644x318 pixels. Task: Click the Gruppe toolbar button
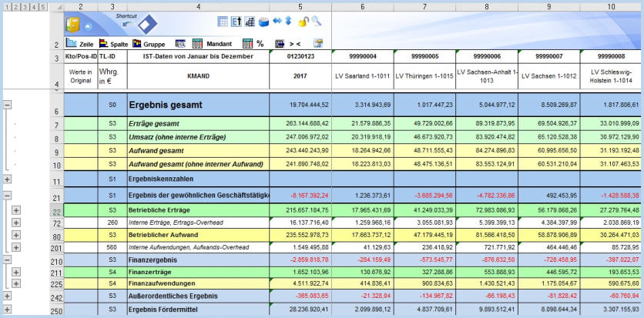click(x=146, y=44)
